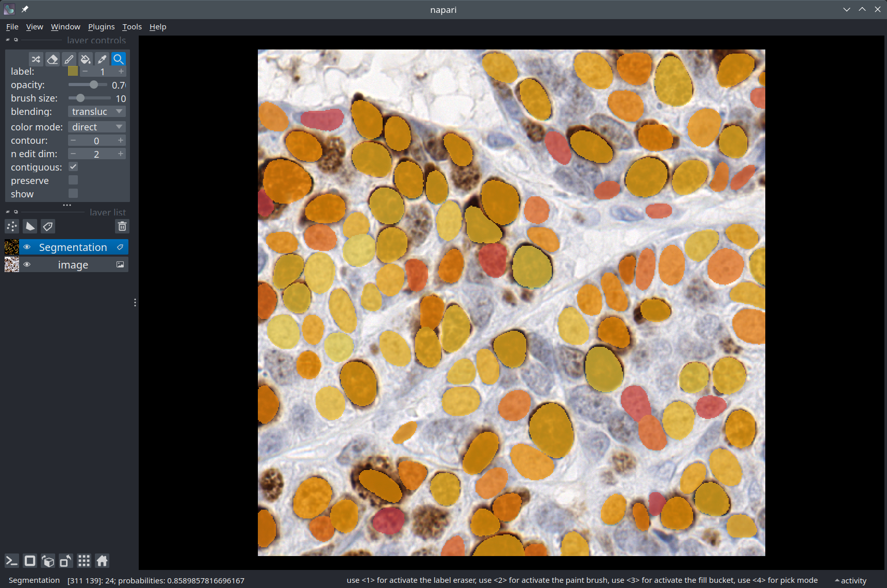Expand the color mode dropdown
Screen dimensions: 887x588
97,127
